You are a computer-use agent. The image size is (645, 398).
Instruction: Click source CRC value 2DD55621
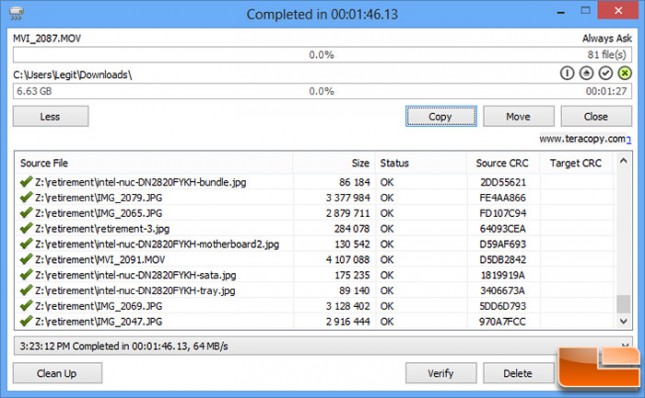click(503, 182)
